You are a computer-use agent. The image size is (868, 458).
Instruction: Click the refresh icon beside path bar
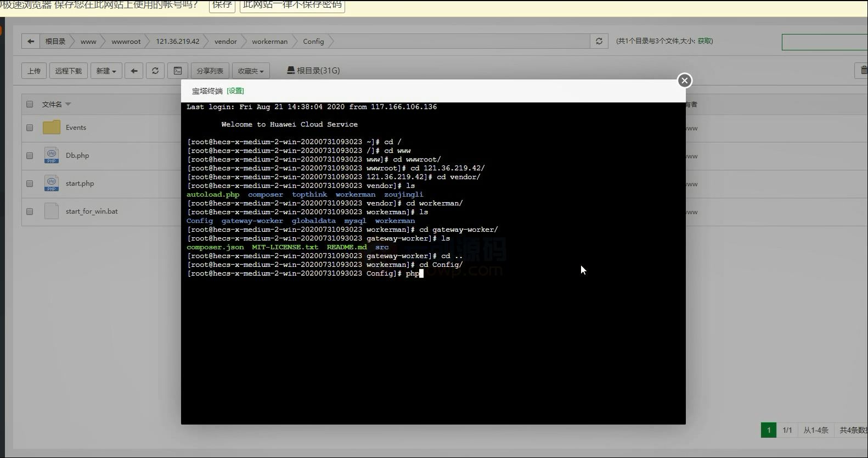click(x=599, y=41)
